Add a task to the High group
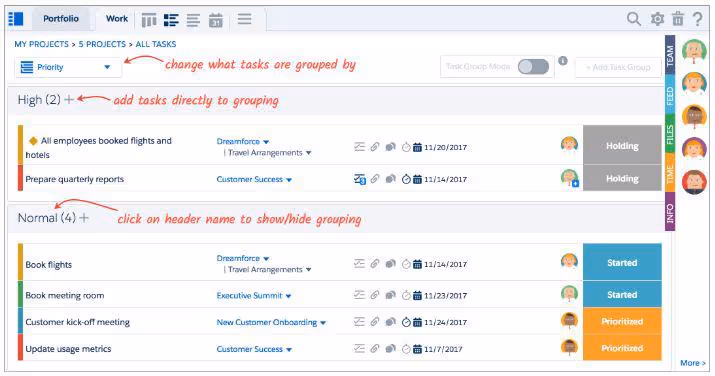Image resolution: width=715 pixels, height=376 pixels. pyautogui.click(x=69, y=99)
